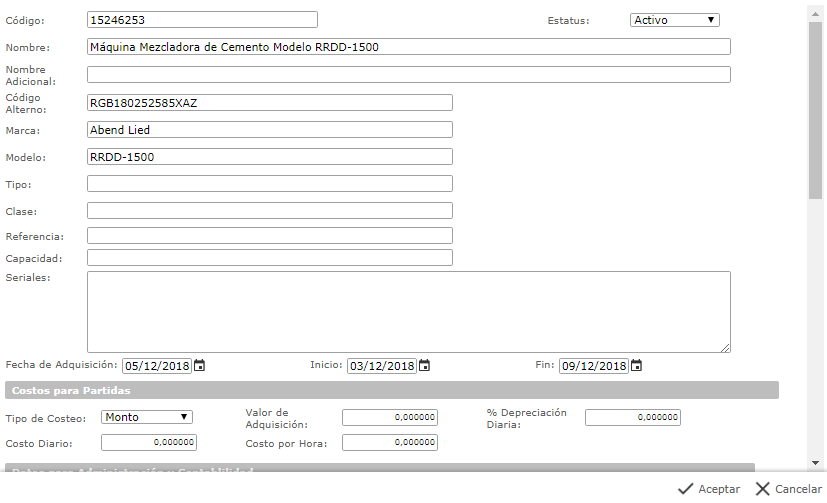827x503 pixels.
Task: Focus the empty Referencia field
Action: click(x=270, y=236)
